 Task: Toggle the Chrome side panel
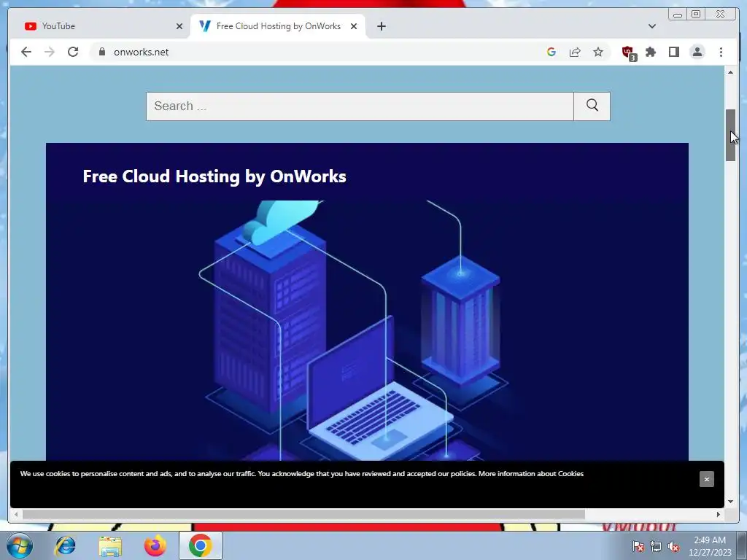(673, 52)
